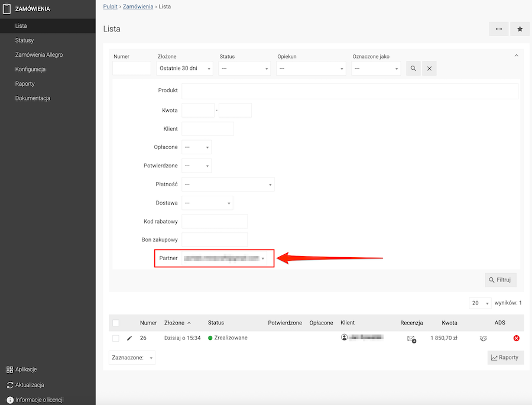The width and height of the screenshot is (532, 405).
Task: Open the Zaznaczone bulk action dropdown
Action: [x=132, y=358]
